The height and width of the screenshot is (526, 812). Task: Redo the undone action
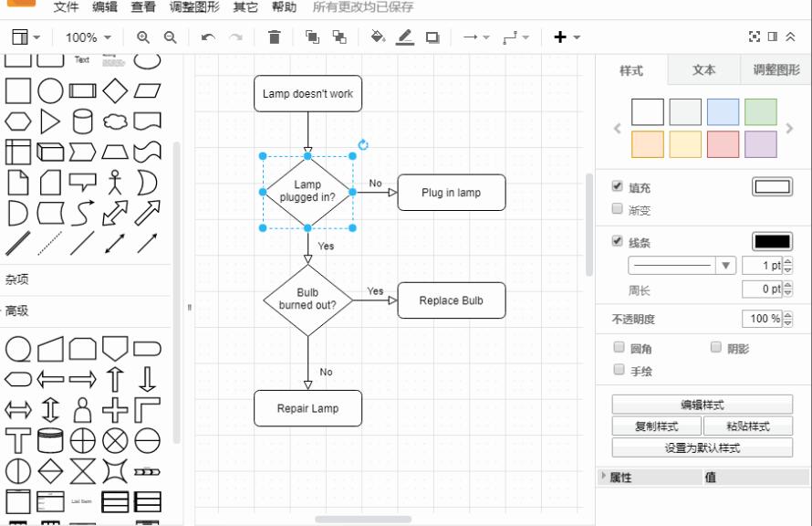pyautogui.click(x=235, y=37)
